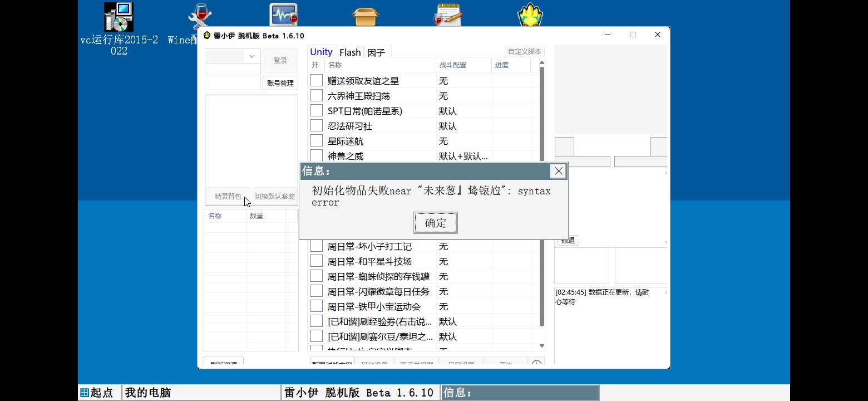
Task: Open the system monitor desktop icon
Action: tap(283, 14)
